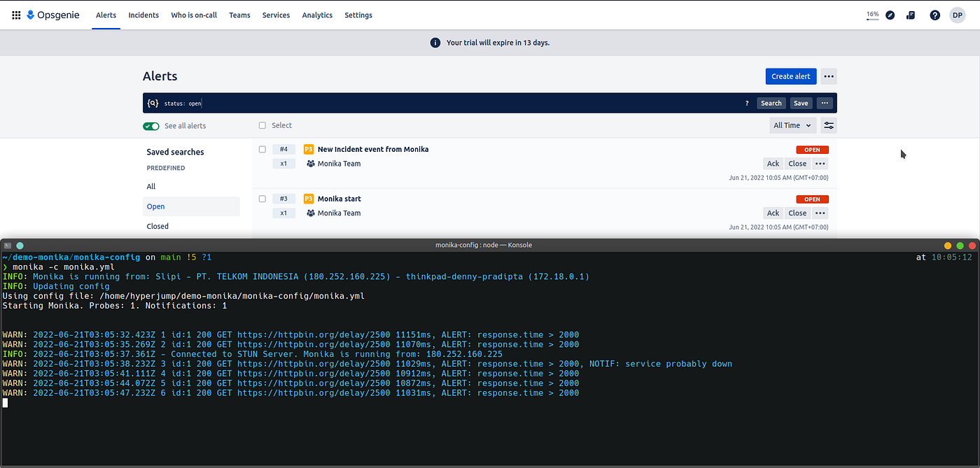Open the Services tab
Screen dimensions: 980x468
276,15
